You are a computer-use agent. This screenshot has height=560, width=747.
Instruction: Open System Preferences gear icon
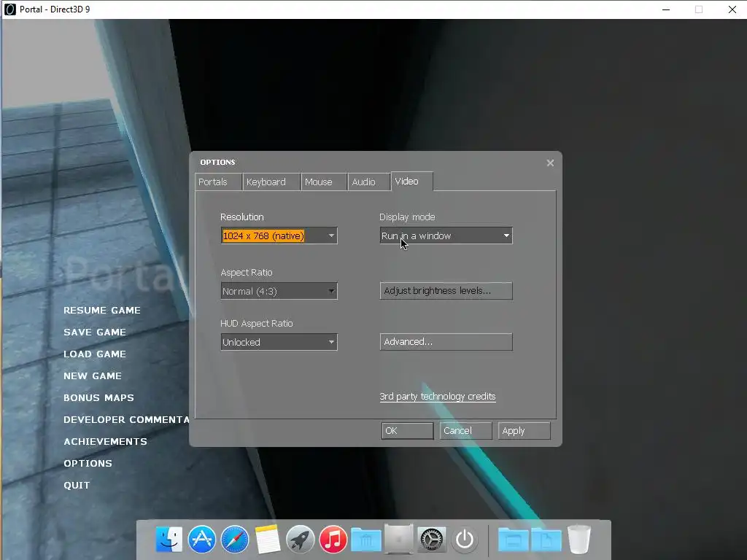432,540
